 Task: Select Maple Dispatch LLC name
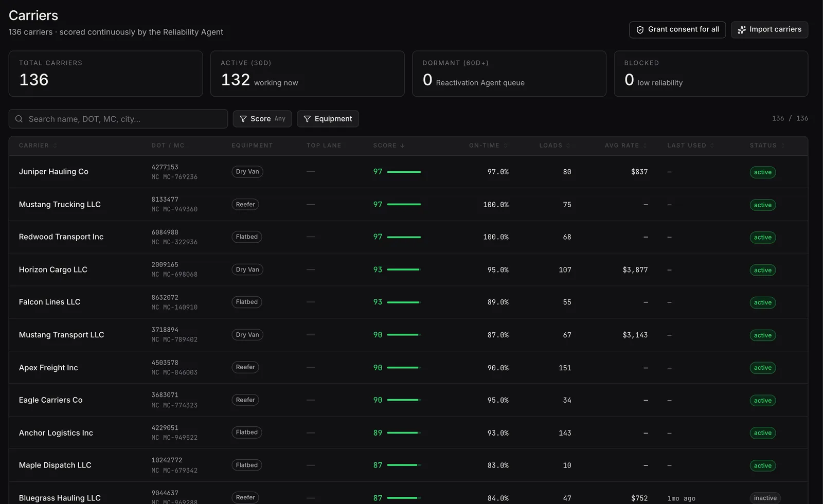[x=55, y=465]
